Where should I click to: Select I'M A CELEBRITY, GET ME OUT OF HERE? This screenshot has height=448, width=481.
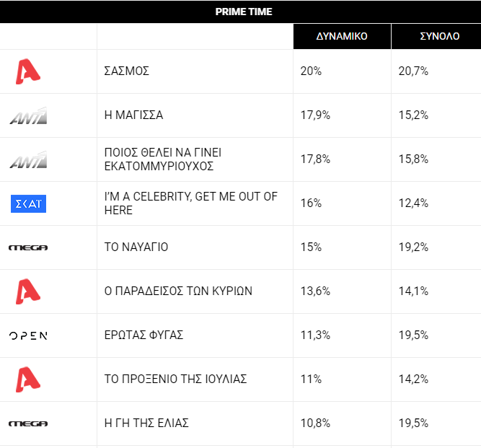(191, 203)
